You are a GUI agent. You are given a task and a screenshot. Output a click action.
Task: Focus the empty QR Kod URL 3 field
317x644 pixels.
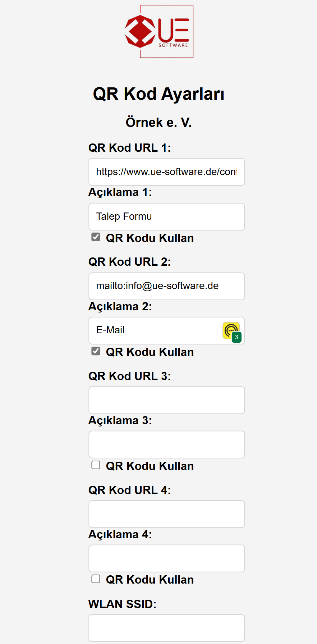tap(167, 400)
